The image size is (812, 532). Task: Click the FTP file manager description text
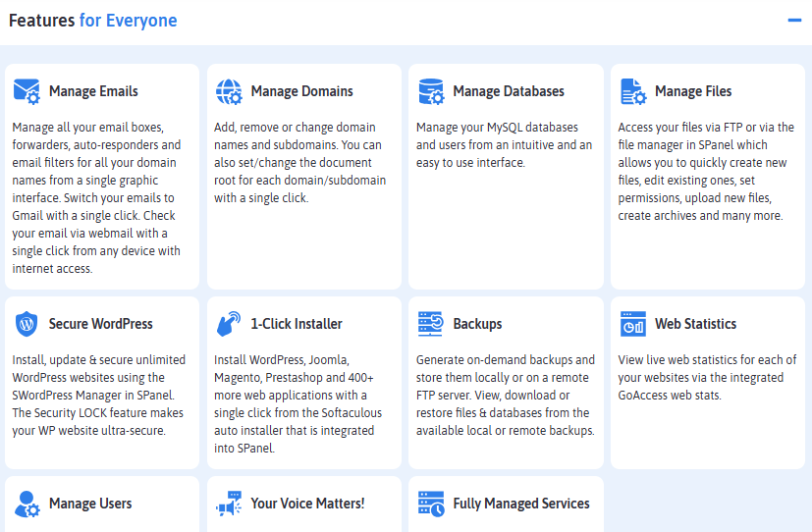coord(706,172)
